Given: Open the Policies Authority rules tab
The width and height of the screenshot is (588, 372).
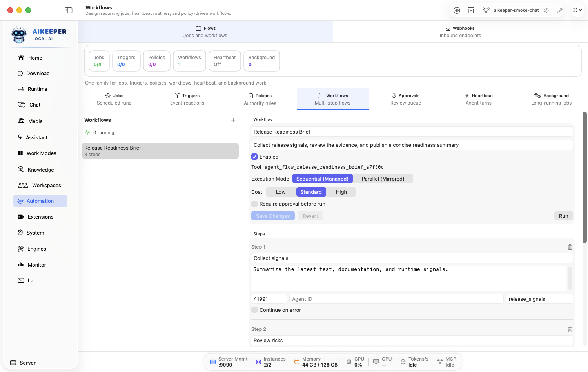Looking at the screenshot, I should (x=260, y=99).
